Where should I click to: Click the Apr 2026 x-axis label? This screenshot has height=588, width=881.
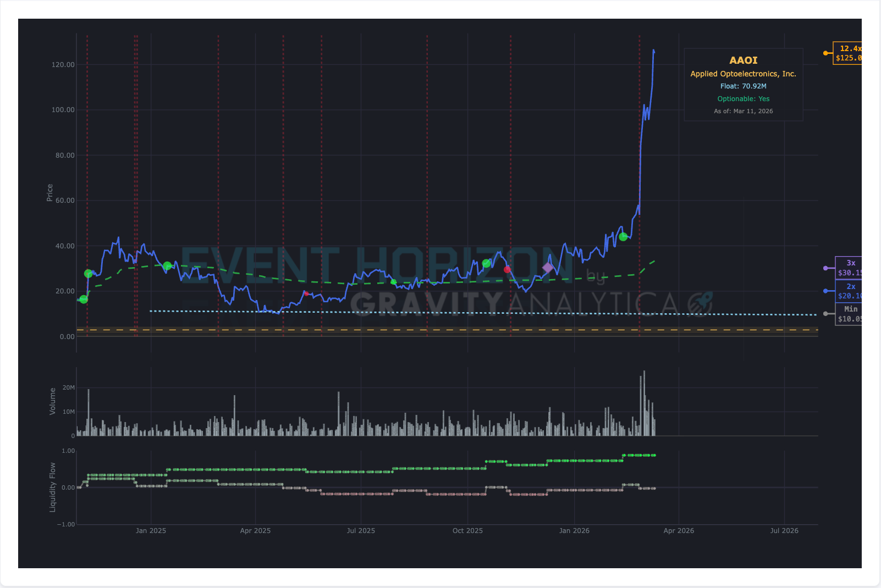[x=679, y=531]
